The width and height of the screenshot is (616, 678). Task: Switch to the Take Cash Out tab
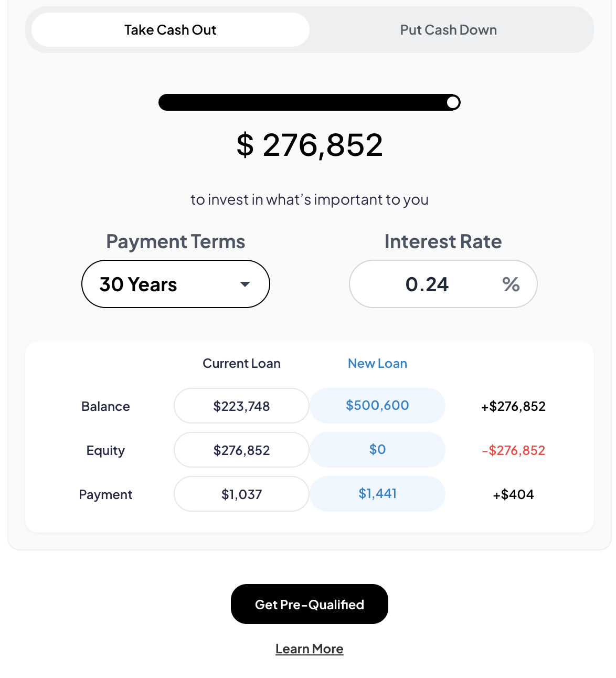(x=170, y=30)
